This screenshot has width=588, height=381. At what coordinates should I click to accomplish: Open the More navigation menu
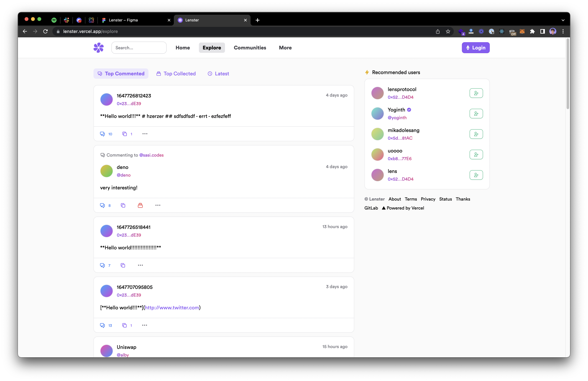tap(285, 48)
